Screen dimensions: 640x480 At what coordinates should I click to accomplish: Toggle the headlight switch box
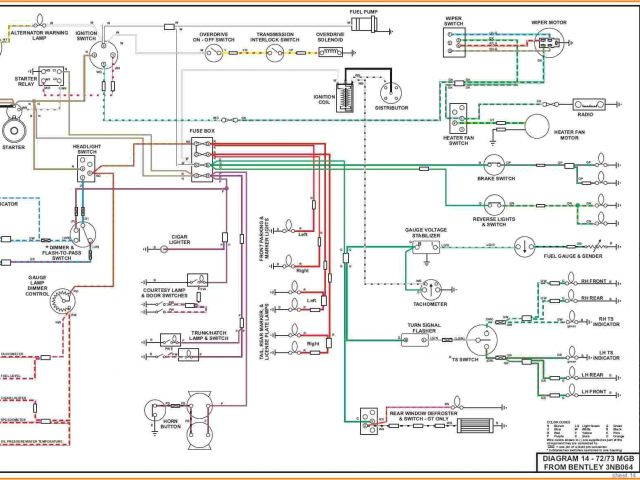coord(87,170)
